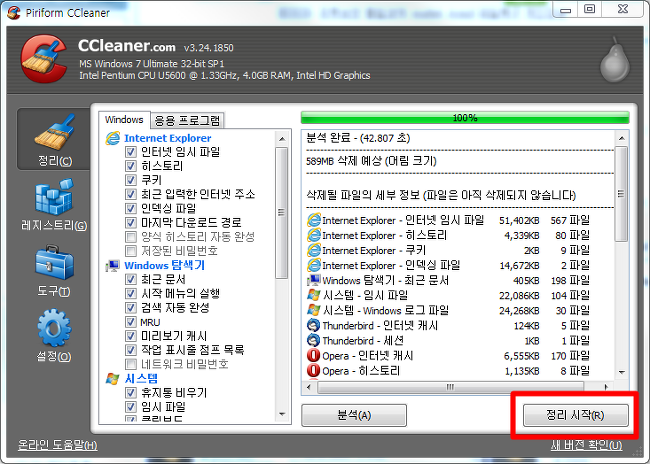Click IE icon beside 인덱싱 파일 result
This screenshot has height=464, width=650.
coord(314,265)
